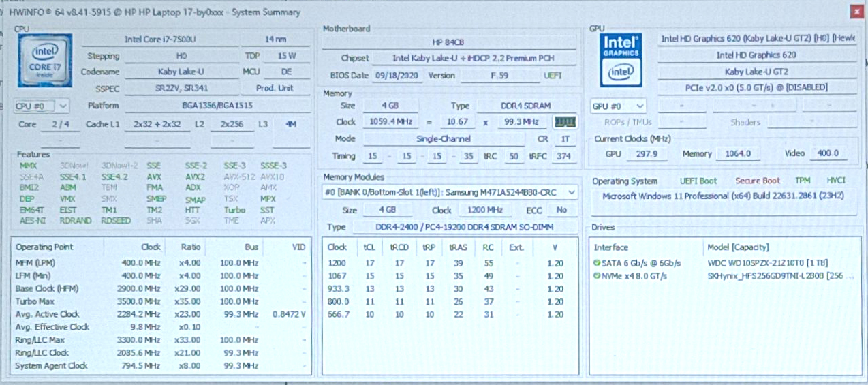This screenshot has width=868, height=385.
Task: Click the L3 cache 4M value
Action: pyautogui.click(x=291, y=124)
